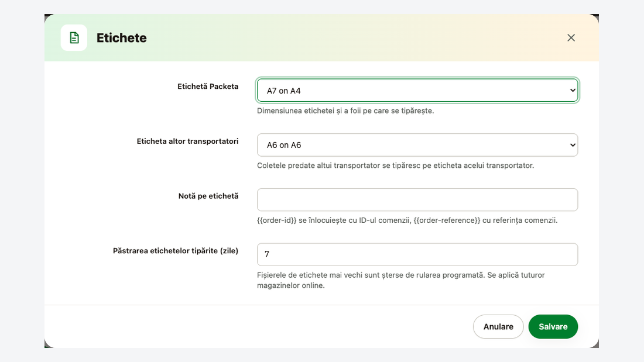Save settings with the Salvare button

coord(553,327)
